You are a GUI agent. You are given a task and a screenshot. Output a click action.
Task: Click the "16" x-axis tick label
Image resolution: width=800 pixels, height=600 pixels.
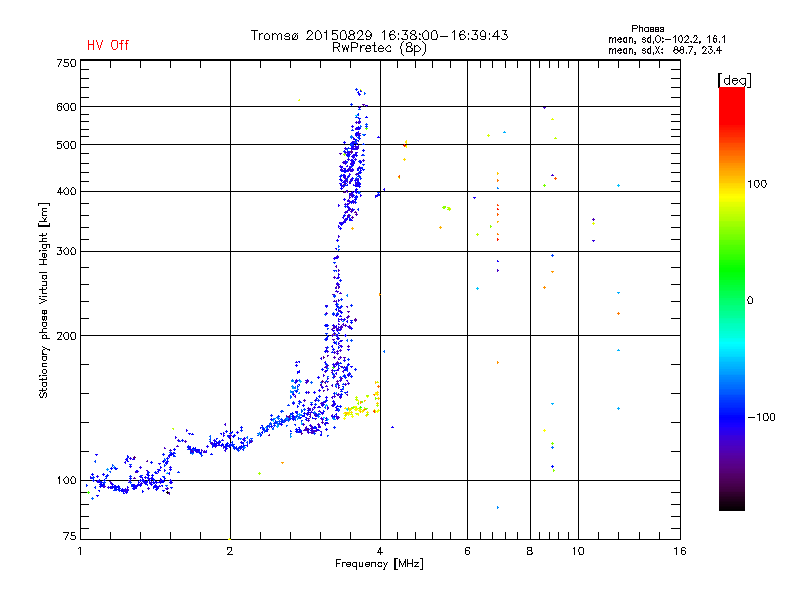coord(680,550)
